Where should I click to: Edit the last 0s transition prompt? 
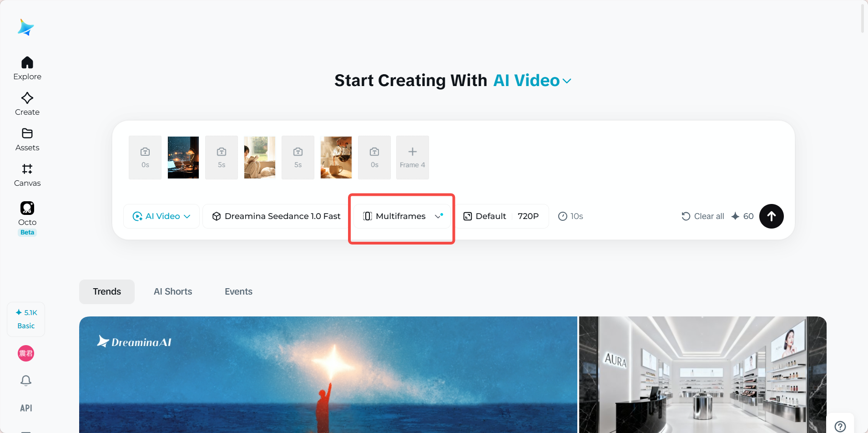[374, 158]
